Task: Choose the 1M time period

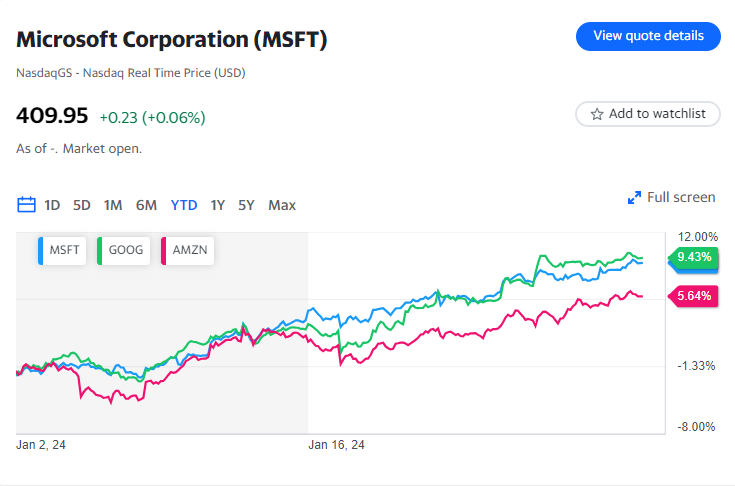Action: tap(113, 205)
